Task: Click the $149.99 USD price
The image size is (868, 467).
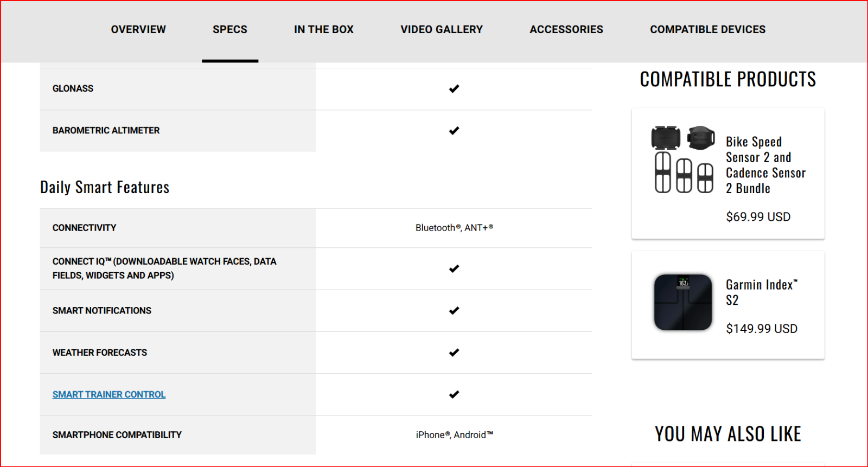Action: (x=762, y=329)
